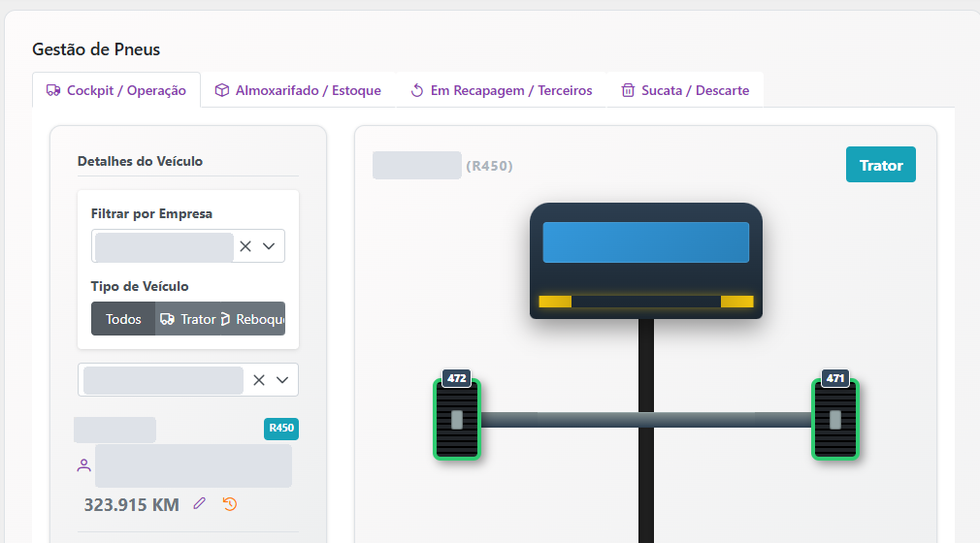Click the truck cab illustration
The image size is (980, 543).
645,261
